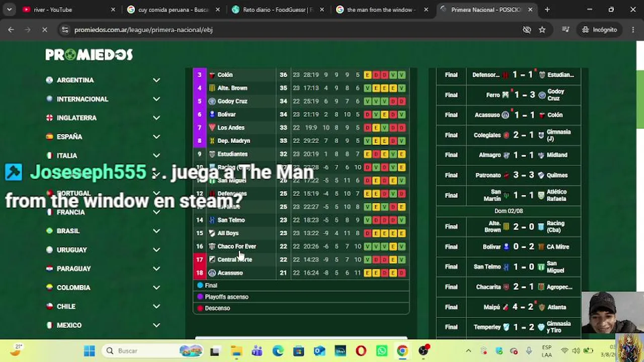Click the España flag icon
This screenshot has height=362, width=644.
[49, 136]
